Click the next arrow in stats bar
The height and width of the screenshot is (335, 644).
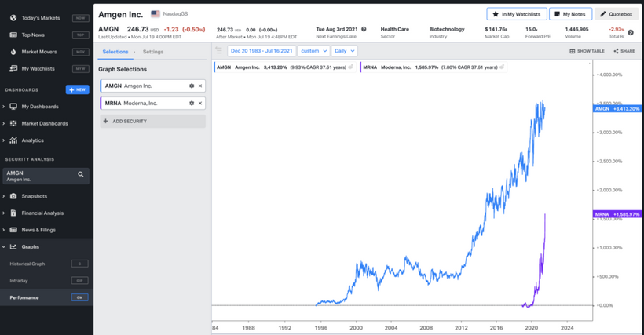[x=631, y=32]
